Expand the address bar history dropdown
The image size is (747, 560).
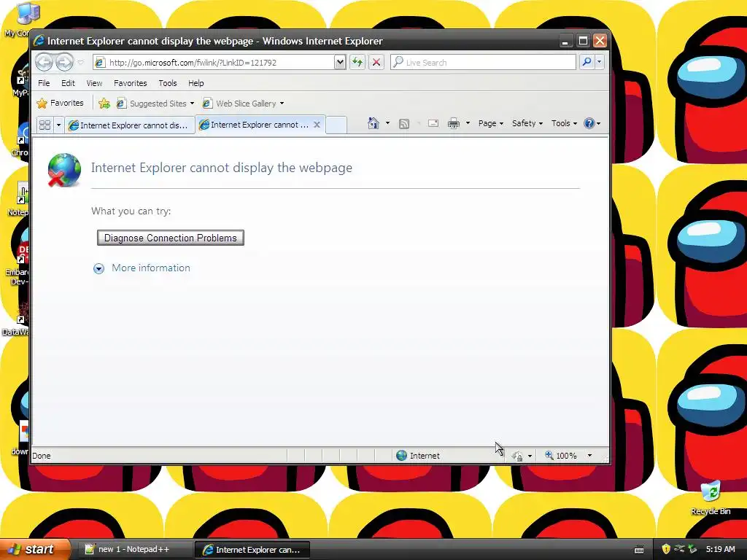point(340,63)
